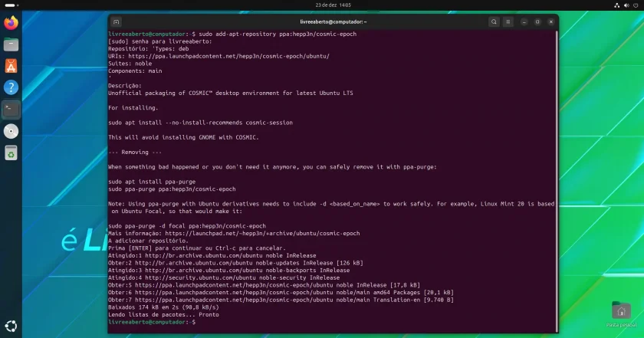Click the 'Prima [ENTER] para continuar' line
644x338 pixels.
[x=197, y=248]
